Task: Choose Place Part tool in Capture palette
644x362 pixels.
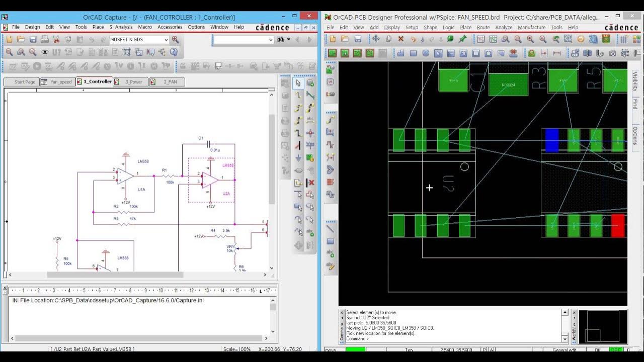Action: (x=310, y=83)
